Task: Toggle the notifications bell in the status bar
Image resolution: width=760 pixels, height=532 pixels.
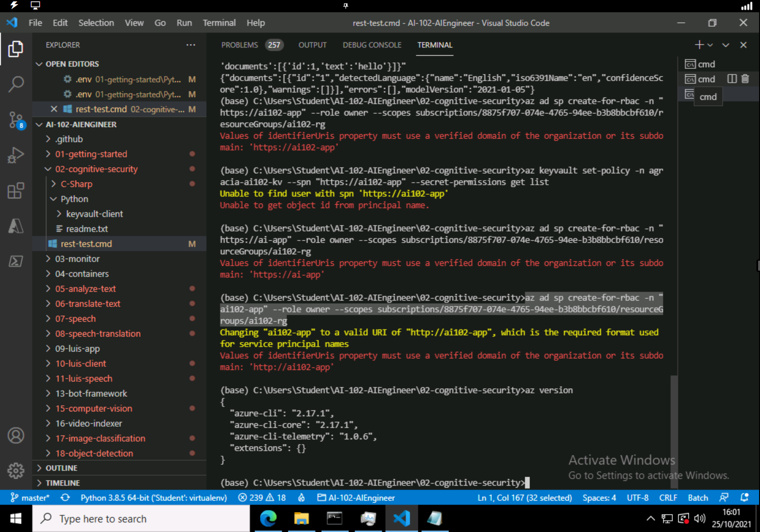Action: point(745,497)
